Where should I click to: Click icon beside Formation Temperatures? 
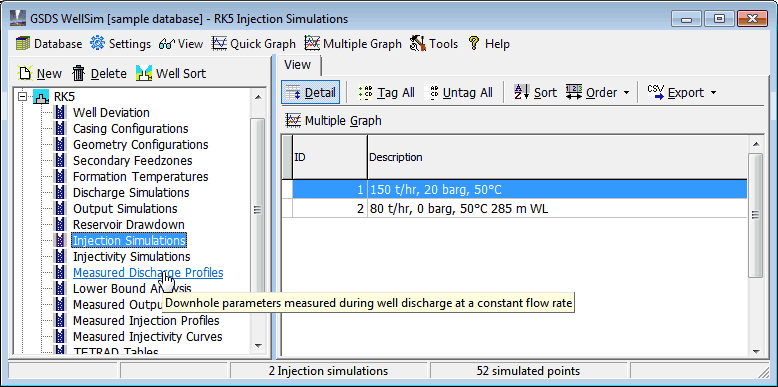[x=61, y=177]
